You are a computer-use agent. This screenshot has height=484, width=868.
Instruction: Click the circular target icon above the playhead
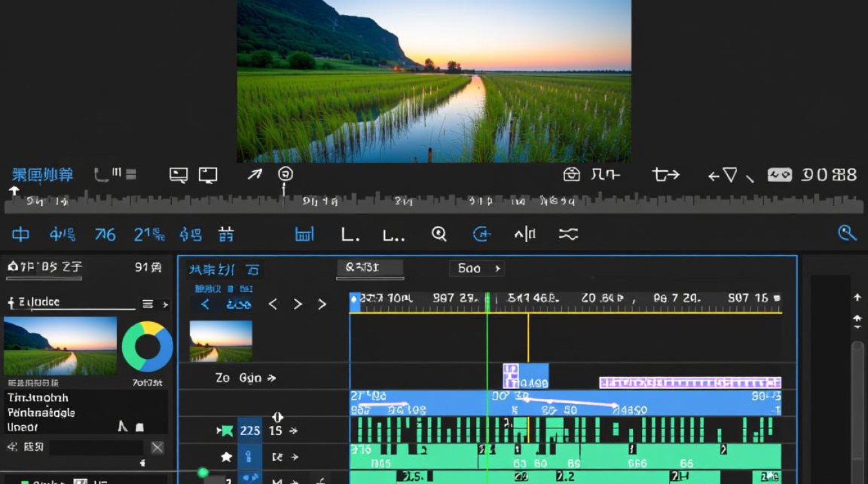(285, 174)
